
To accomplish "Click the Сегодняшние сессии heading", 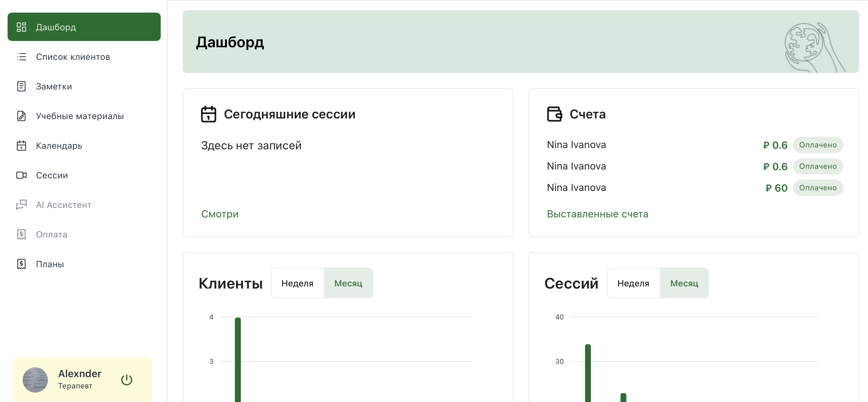I will 290,114.
